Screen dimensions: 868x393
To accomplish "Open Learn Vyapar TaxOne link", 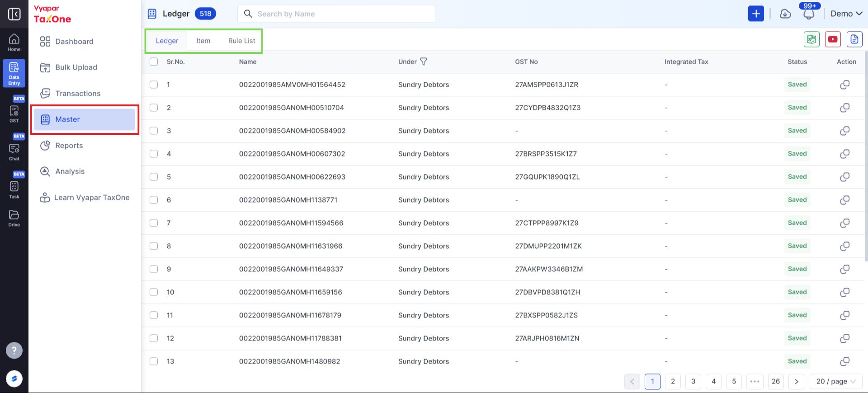I will pyautogui.click(x=85, y=198).
